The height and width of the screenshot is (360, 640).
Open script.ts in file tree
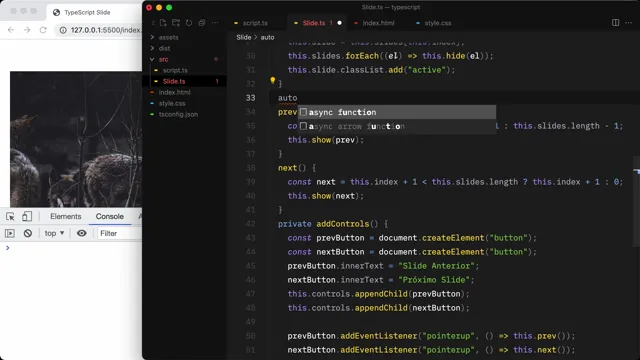(175, 70)
